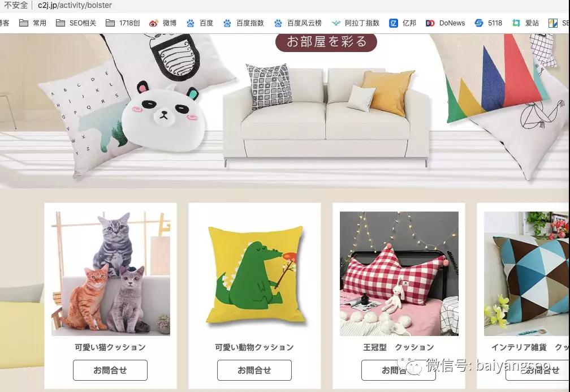Click the c2j.jp address bar URL
Screen dimensions: 570x392
coord(75,6)
